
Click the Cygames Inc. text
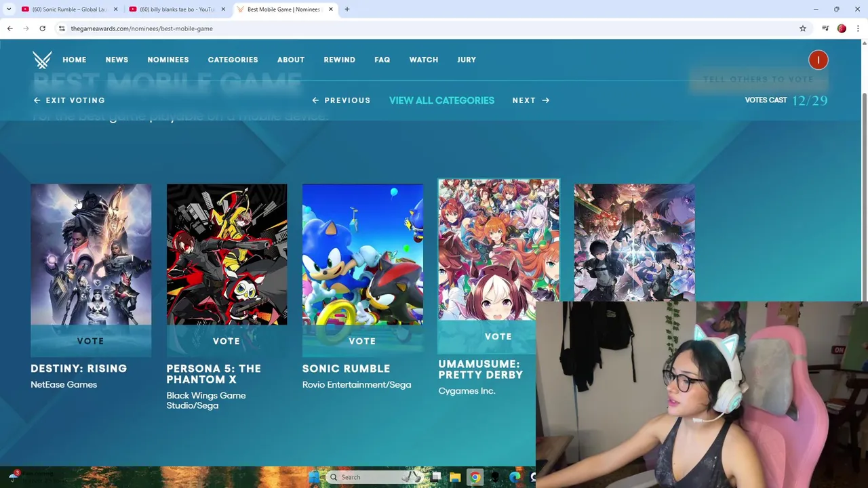(x=467, y=391)
